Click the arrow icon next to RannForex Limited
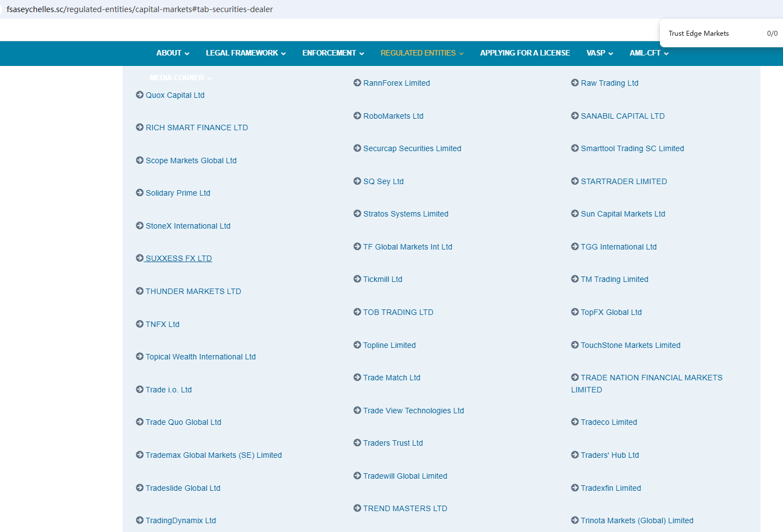The width and height of the screenshot is (783, 532). click(x=357, y=83)
